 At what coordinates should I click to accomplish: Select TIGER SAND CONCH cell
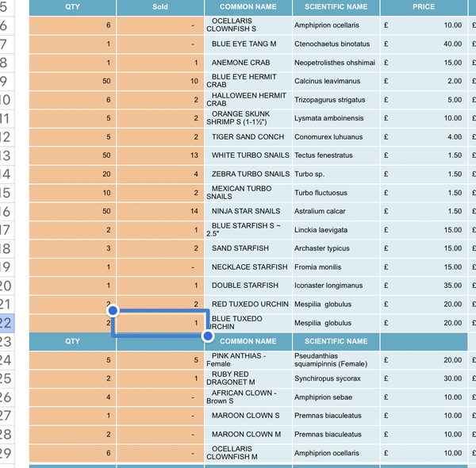(248, 137)
